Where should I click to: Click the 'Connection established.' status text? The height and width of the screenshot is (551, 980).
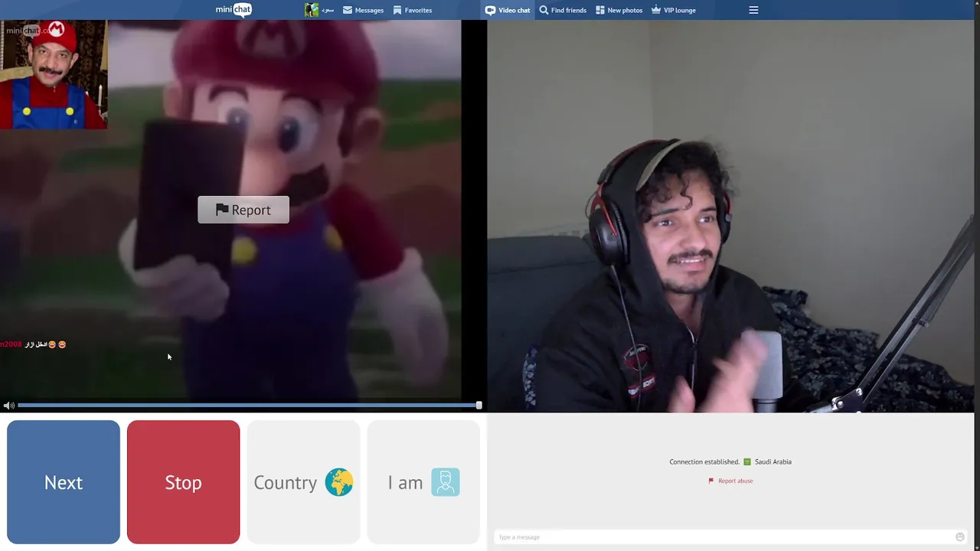[704, 461]
